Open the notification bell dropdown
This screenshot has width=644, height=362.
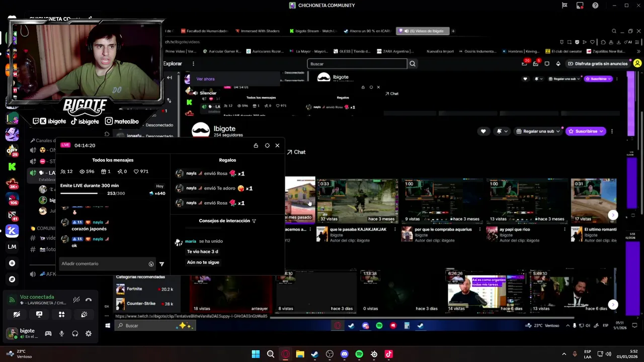502,131
